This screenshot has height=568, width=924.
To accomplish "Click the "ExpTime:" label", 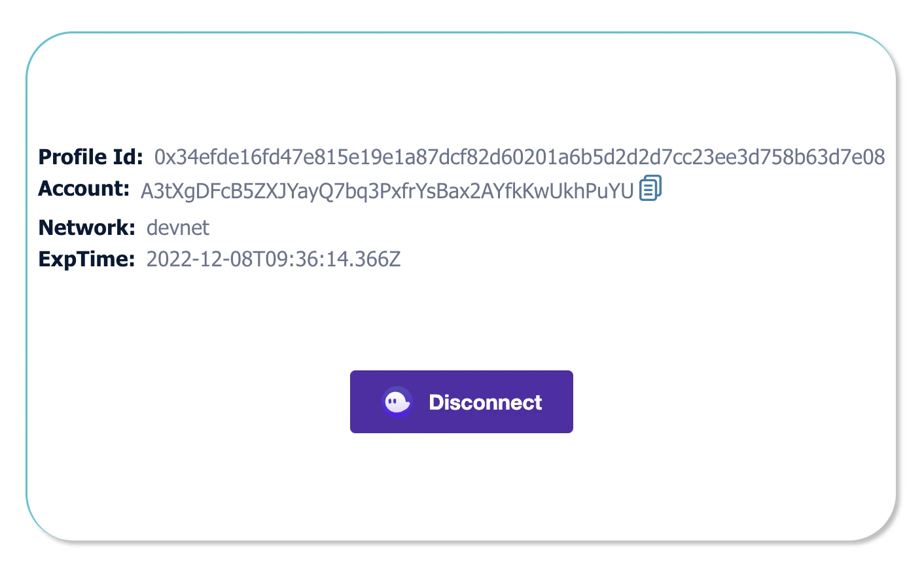I will 86,259.
